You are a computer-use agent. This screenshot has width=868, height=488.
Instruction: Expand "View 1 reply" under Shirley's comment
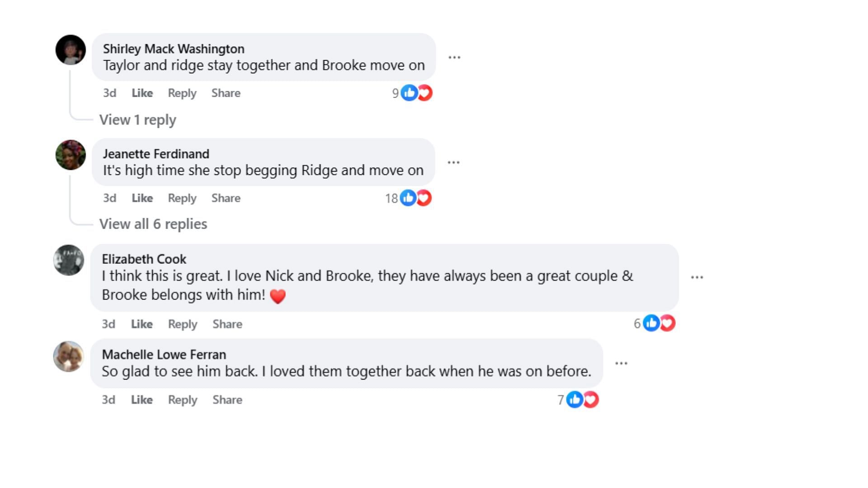point(138,120)
